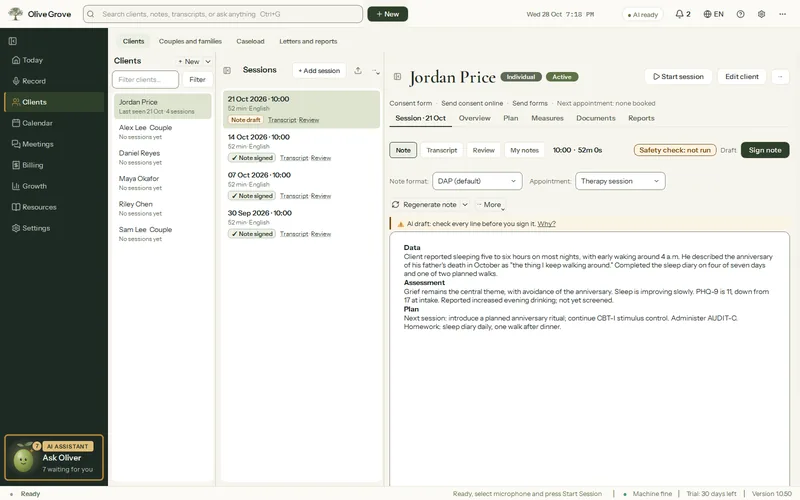Click the top +New button
800x500 pixels.
click(387, 14)
